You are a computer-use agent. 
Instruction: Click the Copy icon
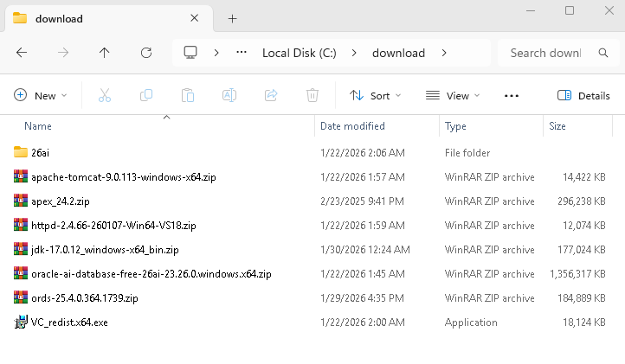(146, 96)
